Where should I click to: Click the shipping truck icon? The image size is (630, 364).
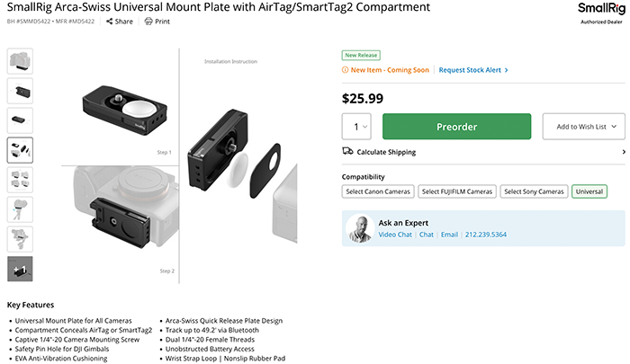(x=347, y=151)
